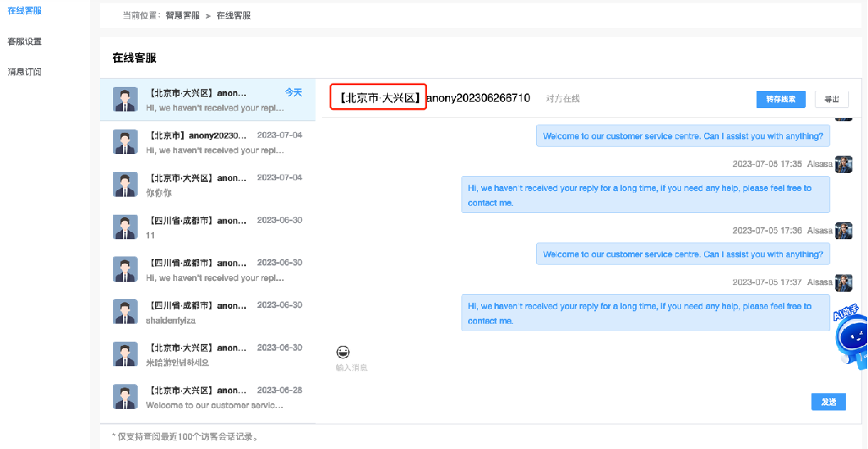868x449 pixels.
Task: Click footer note 仅支持查阅最近100个访客会话记录
Action: [x=185, y=437]
